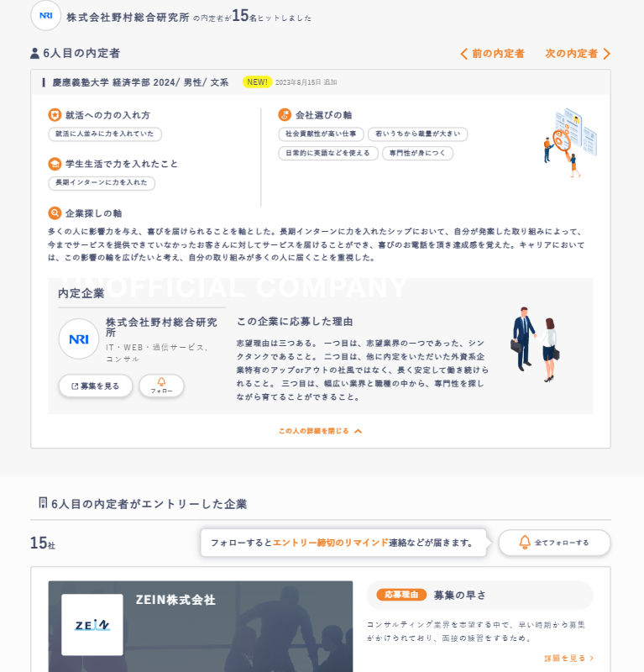Screen dimensions: 644x672
Task: Click the yellow NEW! badge
Action: pyautogui.click(x=257, y=81)
